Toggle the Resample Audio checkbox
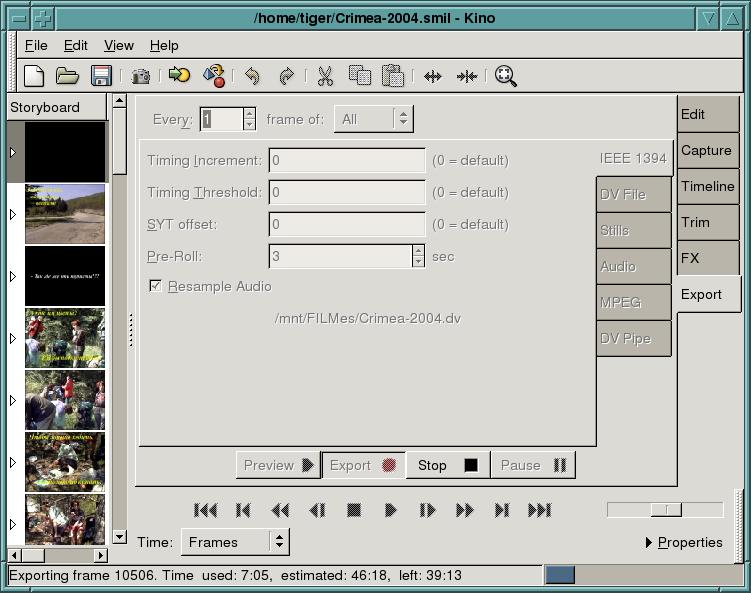The image size is (751, 593). point(156,286)
